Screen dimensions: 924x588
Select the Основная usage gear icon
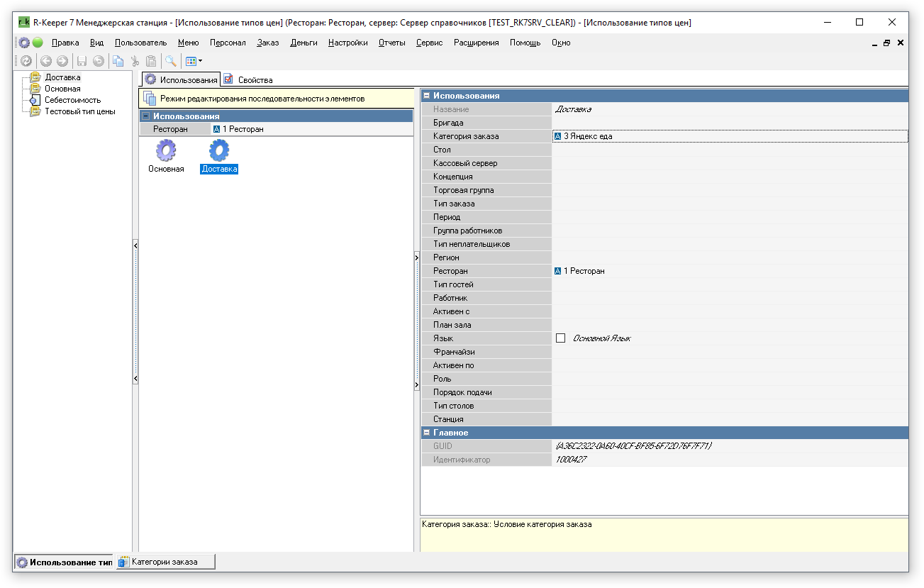click(166, 150)
